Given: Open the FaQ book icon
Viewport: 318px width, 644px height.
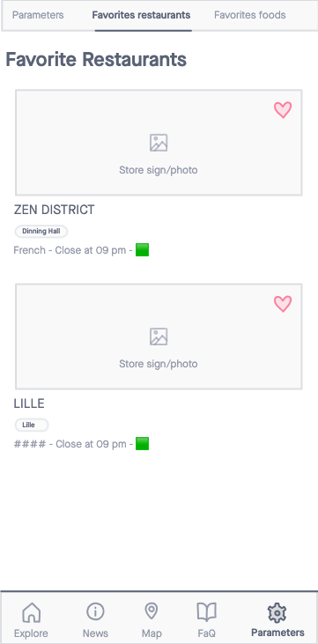Looking at the screenshot, I should click(207, 612).
